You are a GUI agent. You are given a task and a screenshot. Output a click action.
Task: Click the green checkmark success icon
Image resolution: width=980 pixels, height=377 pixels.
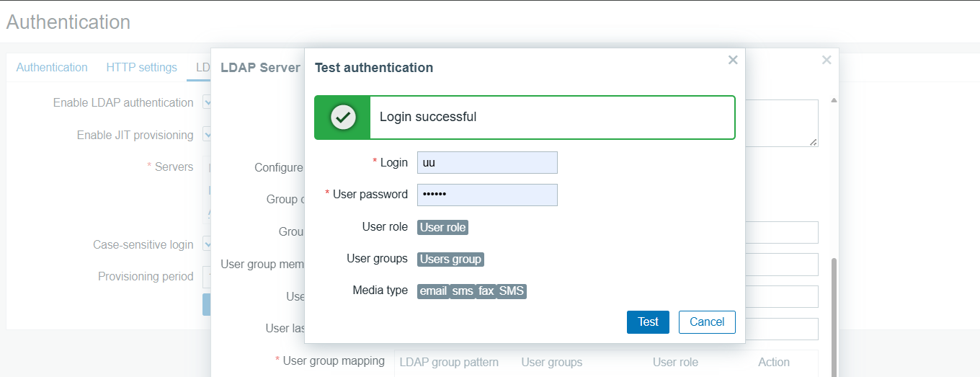coord(342,117)
